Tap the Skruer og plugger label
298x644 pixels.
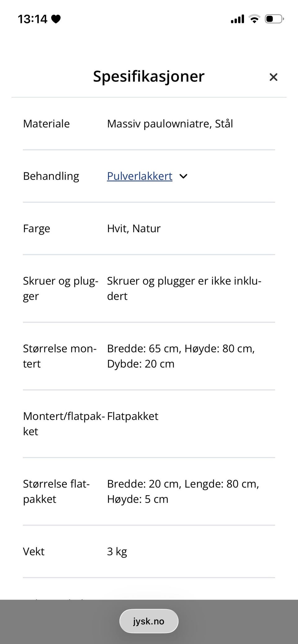click(61, 288)
